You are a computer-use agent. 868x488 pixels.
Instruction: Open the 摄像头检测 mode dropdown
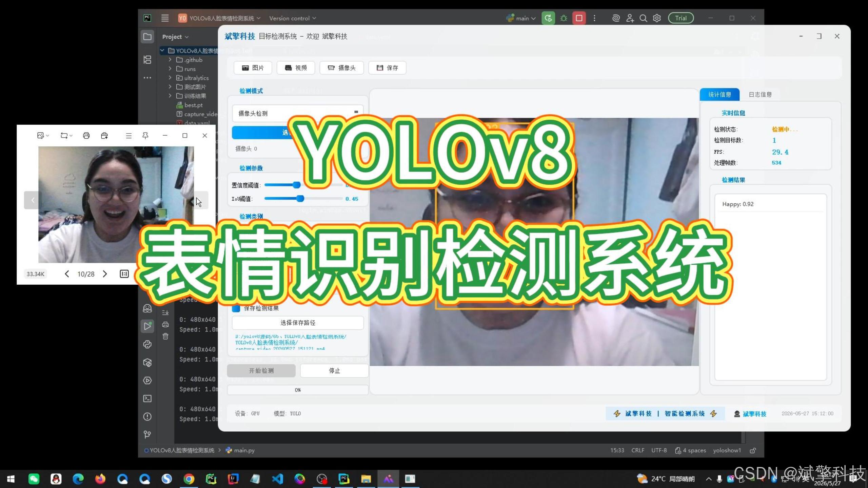[x=298, y=113]
